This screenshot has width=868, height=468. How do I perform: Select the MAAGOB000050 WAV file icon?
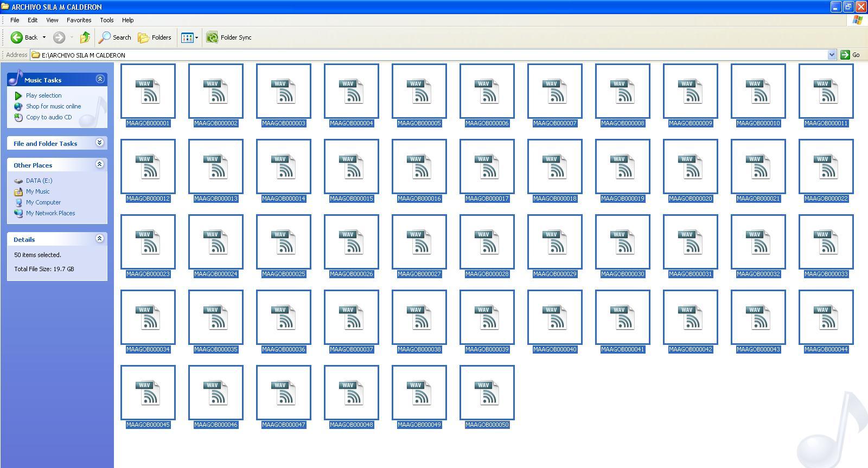tap(487, 393)
